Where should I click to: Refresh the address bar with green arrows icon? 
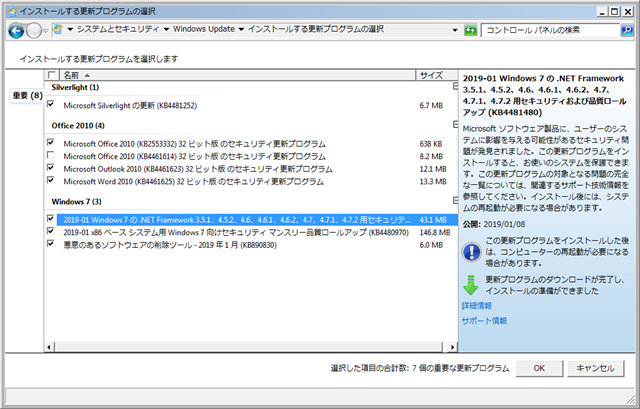click(x=471, y=30)
